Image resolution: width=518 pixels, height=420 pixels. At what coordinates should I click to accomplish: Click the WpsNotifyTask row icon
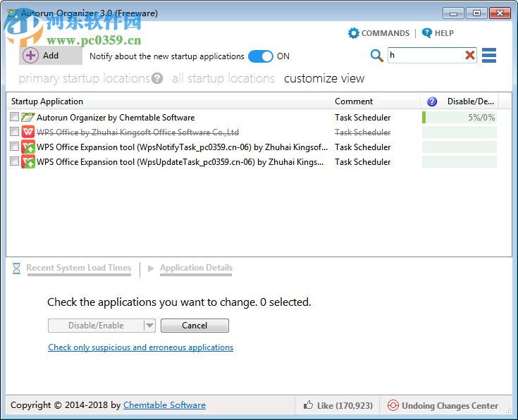[x=27, y=147]
